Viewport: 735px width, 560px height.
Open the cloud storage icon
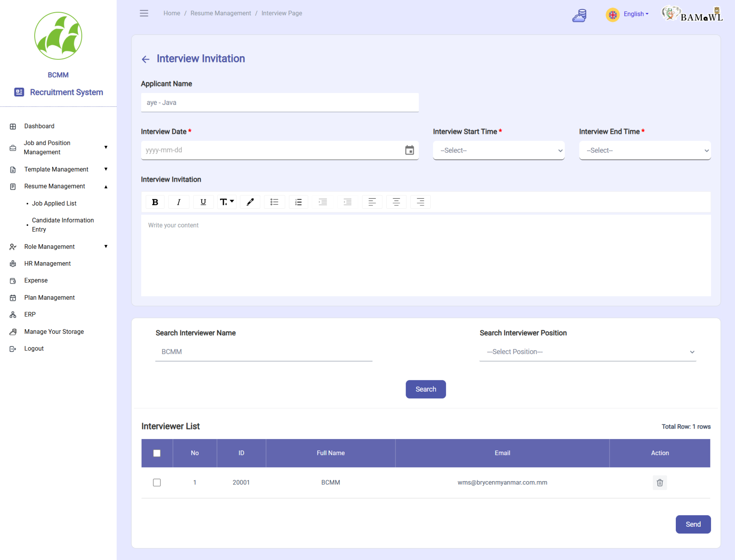(x=580, y=15)
